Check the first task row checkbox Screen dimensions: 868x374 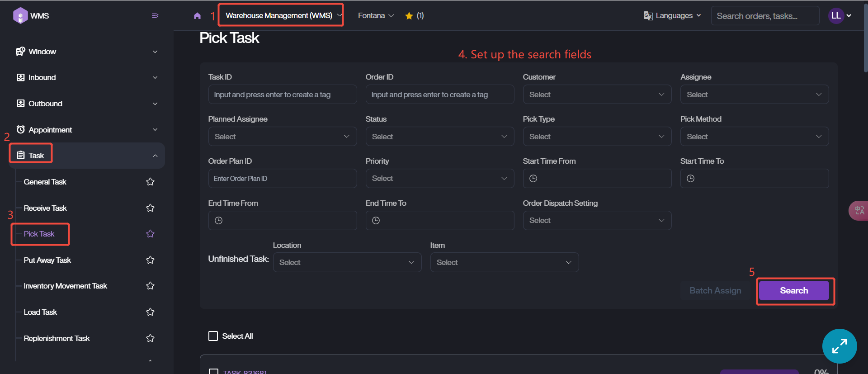click(x=213, y=371)
